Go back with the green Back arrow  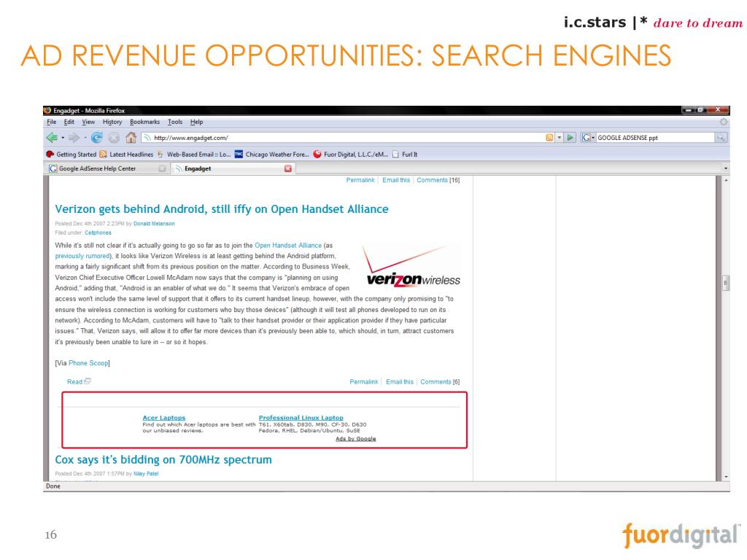[x=52, y=138]
